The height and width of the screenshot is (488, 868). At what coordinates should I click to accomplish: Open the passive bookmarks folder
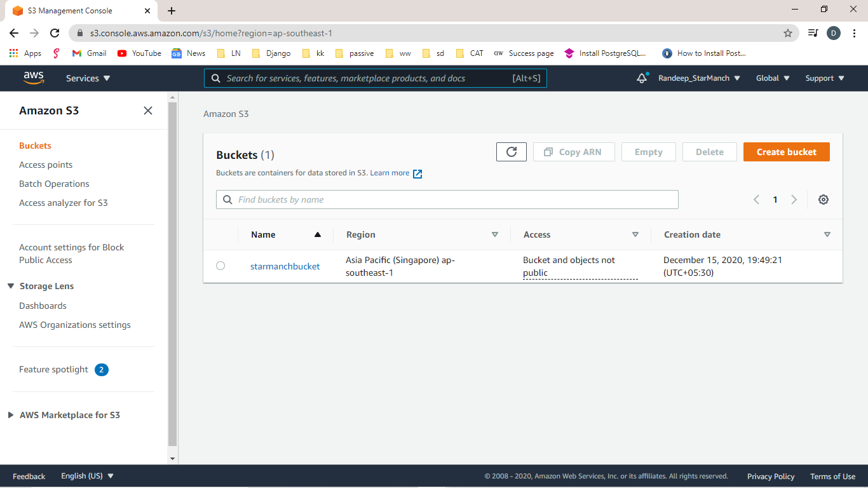click(355, 53)
